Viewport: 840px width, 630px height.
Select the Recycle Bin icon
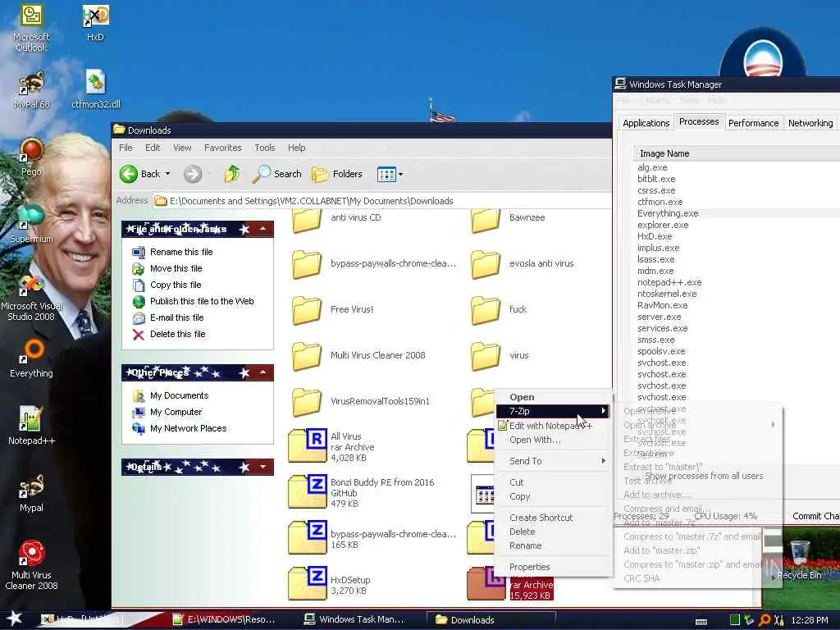pos(799,561)
